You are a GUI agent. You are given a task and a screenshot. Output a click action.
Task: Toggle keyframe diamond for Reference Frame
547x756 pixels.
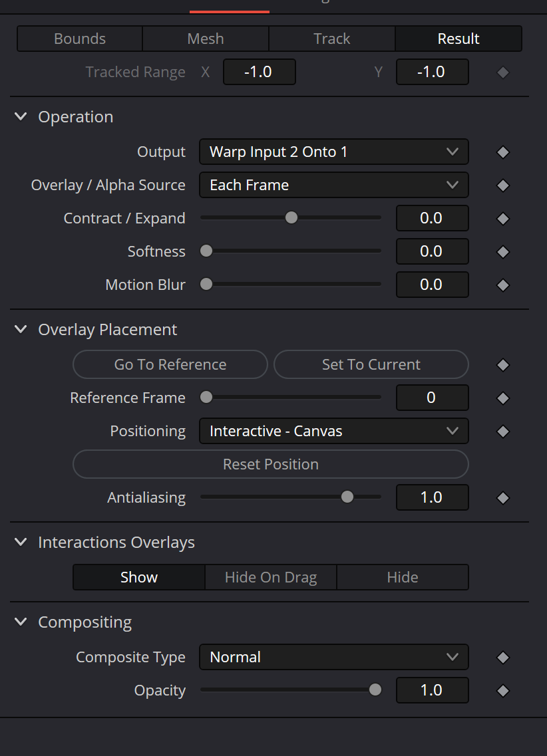pyautogui.click(x=502, y=398)
